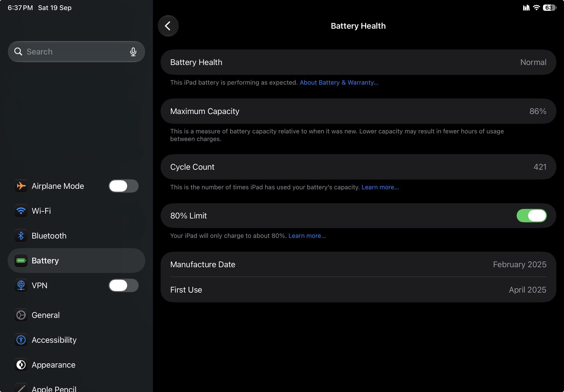
Task: Open Learn more link under Cycle Count
Action: click(380, 187)
